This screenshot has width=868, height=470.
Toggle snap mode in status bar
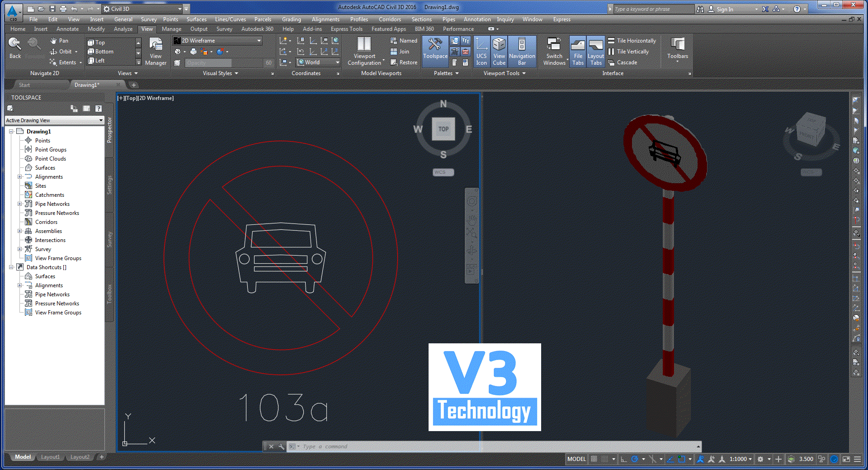tap(604, 459)
